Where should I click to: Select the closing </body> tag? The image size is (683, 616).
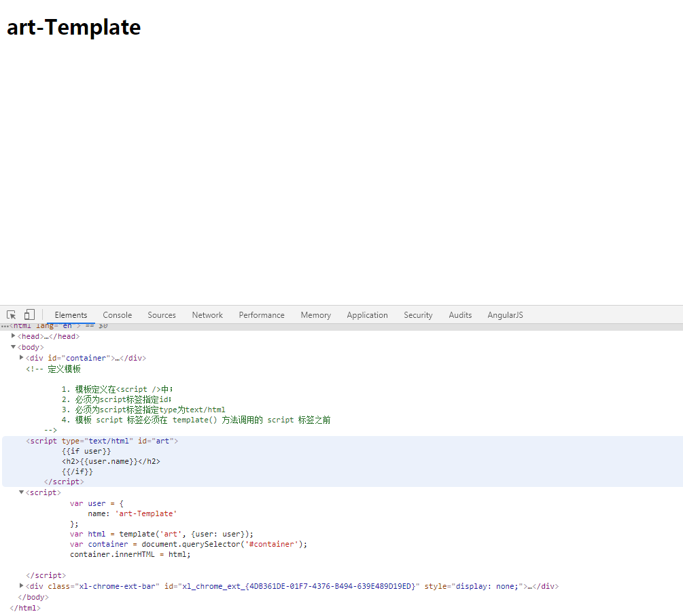(33, 597)
